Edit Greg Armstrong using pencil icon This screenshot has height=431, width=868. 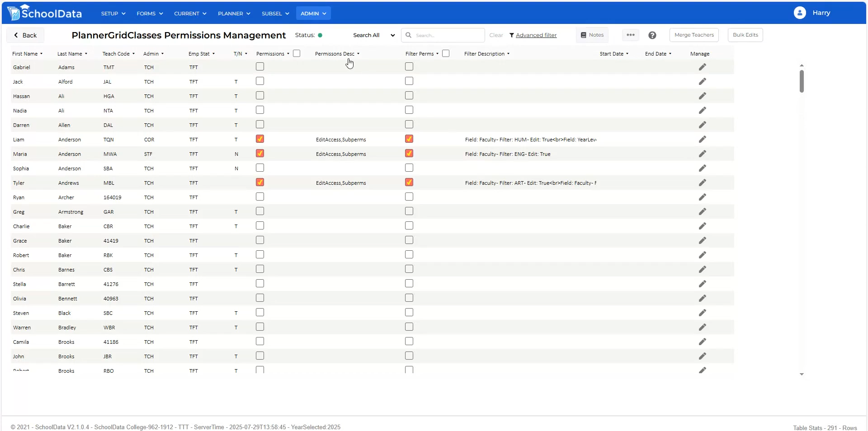pyautogui.click(x=702, y=211)
